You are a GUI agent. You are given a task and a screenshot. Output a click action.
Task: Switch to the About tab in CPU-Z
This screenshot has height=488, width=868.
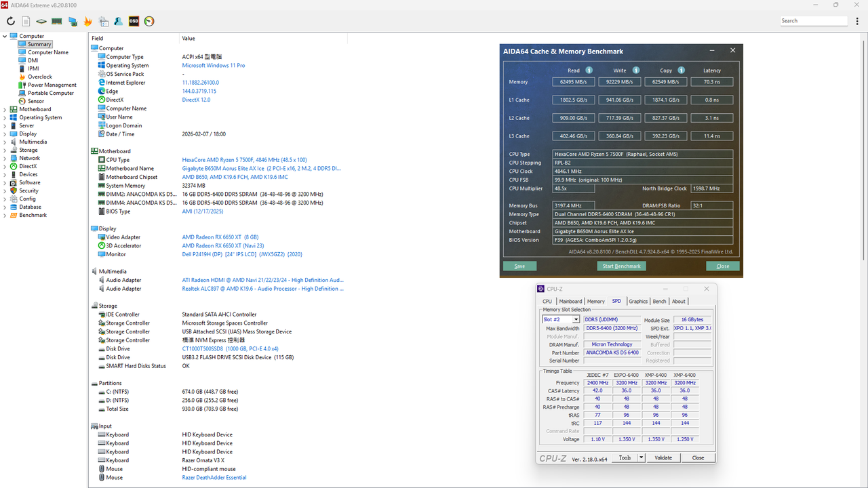point(679,301)
